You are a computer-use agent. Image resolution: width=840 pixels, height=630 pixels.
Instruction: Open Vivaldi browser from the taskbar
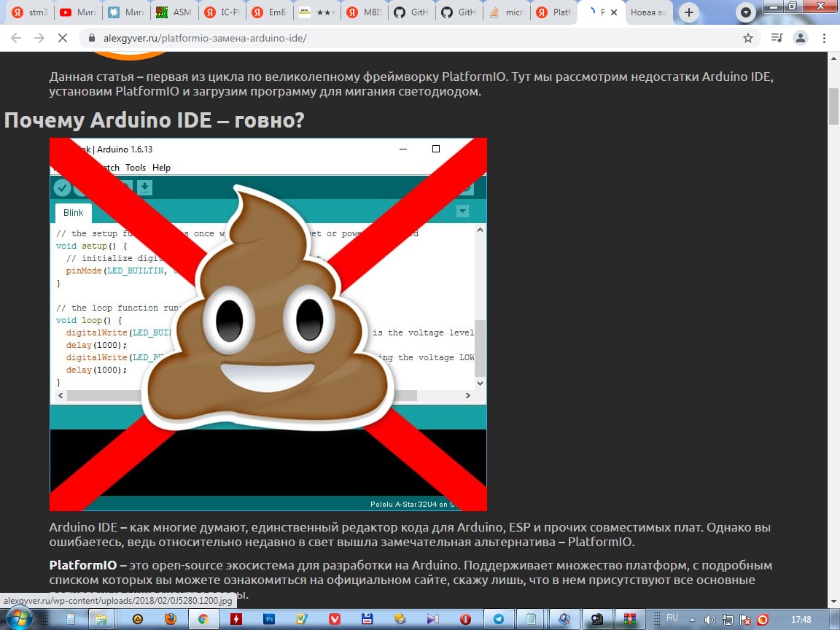pos(334,619)
